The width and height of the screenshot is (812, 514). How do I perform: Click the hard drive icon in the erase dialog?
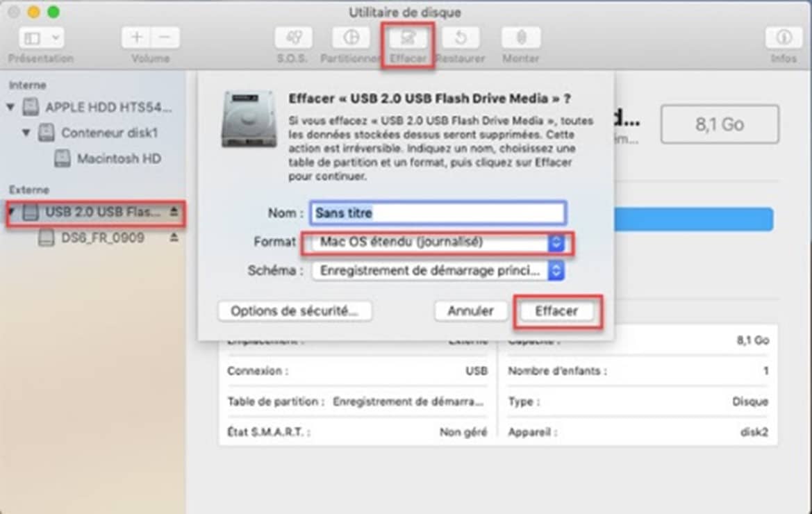pos(249,119)
